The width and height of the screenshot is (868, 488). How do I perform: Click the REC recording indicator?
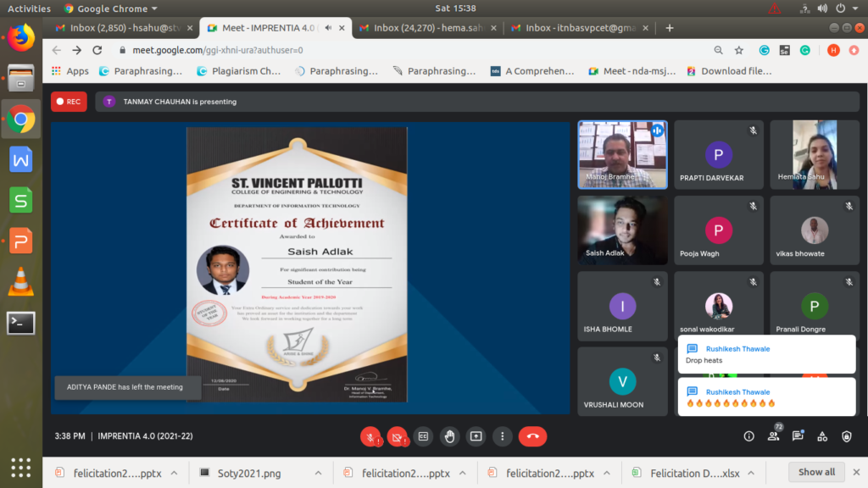pyautogui.click(x=70, y=102)
